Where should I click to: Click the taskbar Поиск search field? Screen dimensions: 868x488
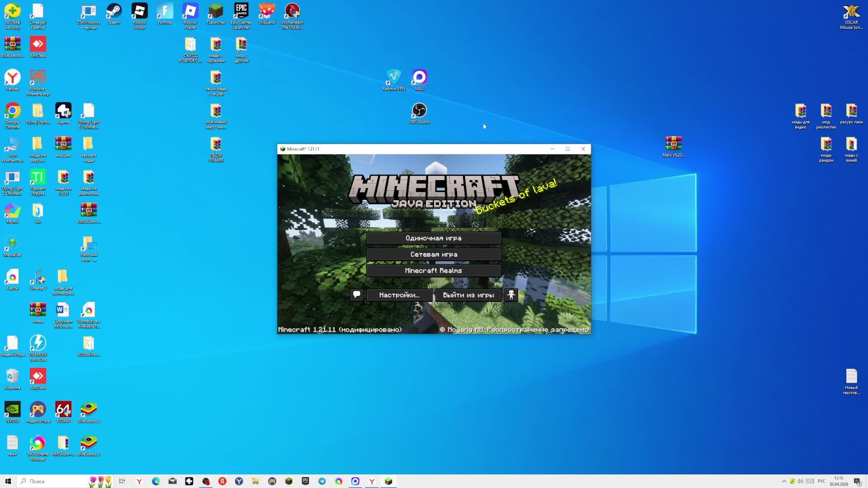(54, 481)
